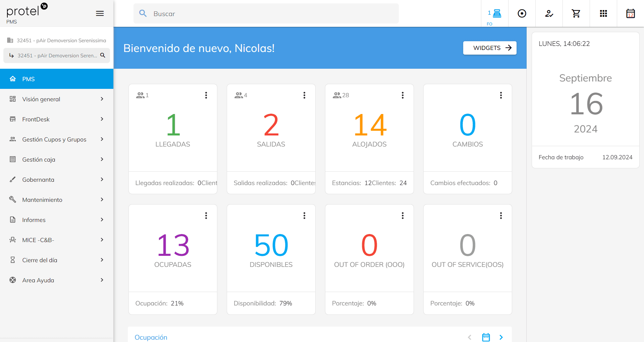644x342 pixels.
Task: Open the apps grid icon
Action: [603, 13]
